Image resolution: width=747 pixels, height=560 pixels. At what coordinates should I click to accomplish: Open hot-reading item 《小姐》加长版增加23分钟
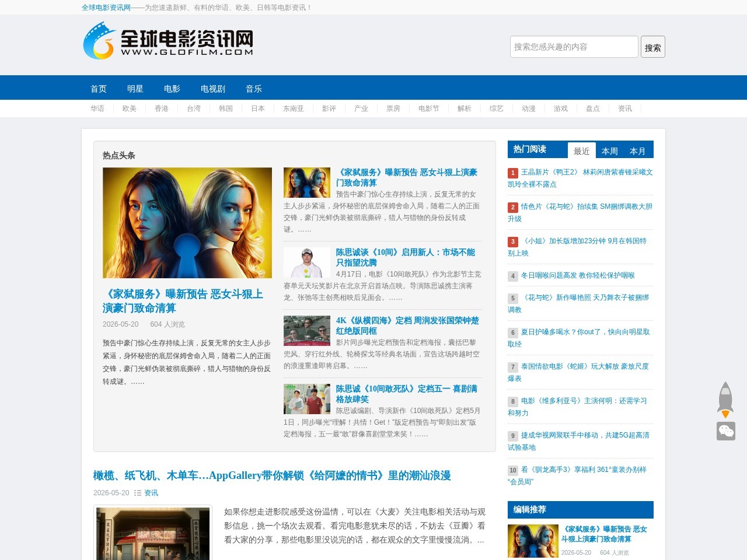[x=577, y=247]
